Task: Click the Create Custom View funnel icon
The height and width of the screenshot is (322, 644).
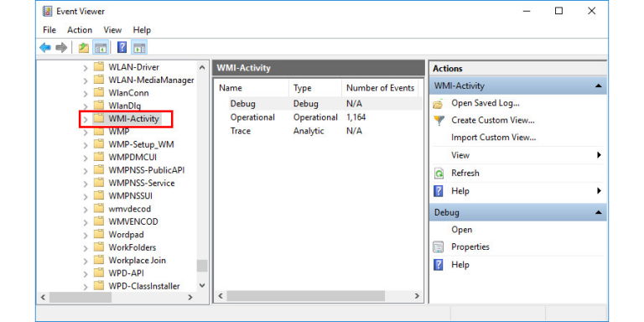Action: [439, 121]
